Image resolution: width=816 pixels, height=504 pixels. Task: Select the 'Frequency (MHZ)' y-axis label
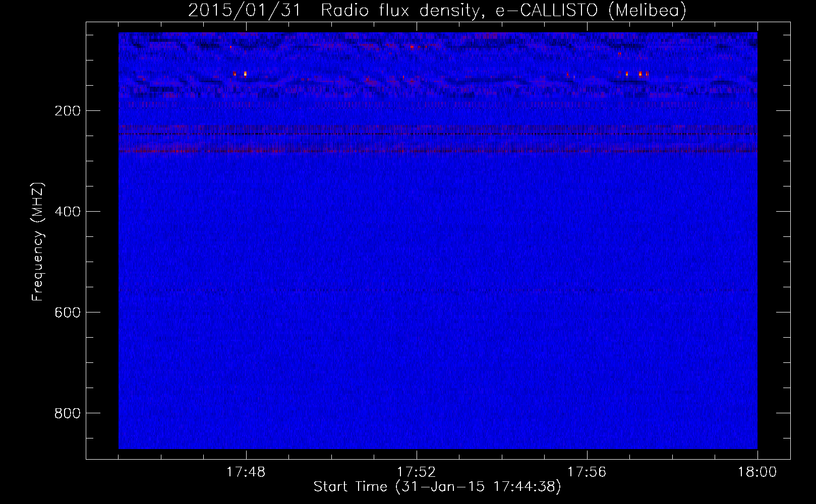(38, 242)
